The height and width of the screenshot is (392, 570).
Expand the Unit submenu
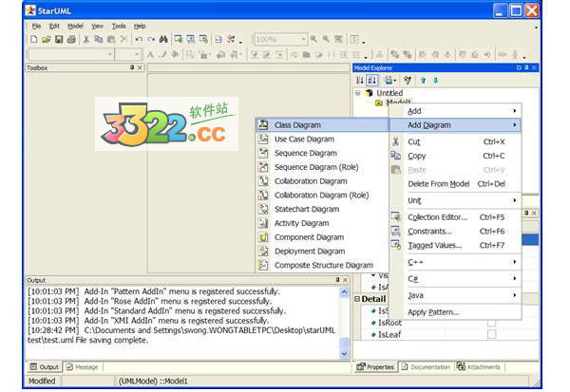455,200
